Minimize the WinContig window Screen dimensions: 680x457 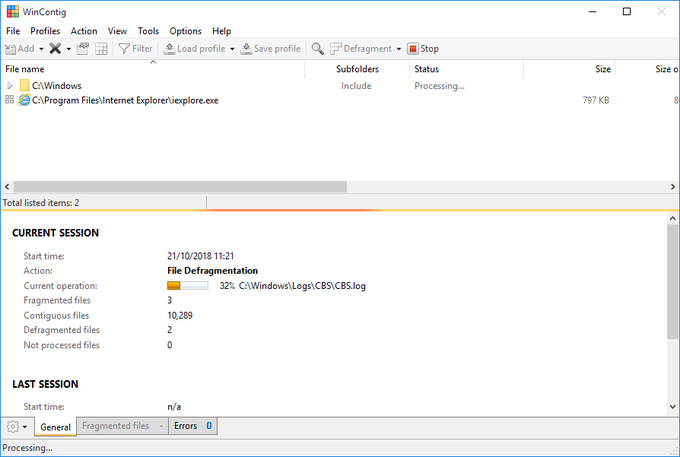(592, 12)
